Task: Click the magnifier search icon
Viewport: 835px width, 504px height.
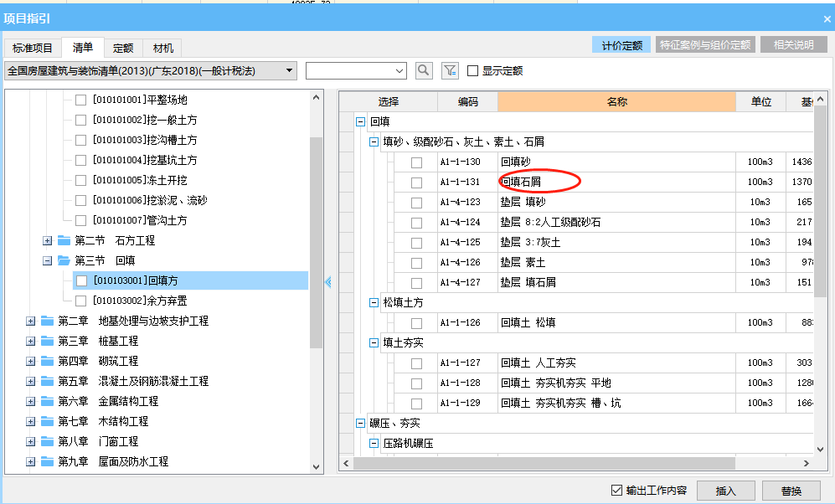Action: click(424, 70)
